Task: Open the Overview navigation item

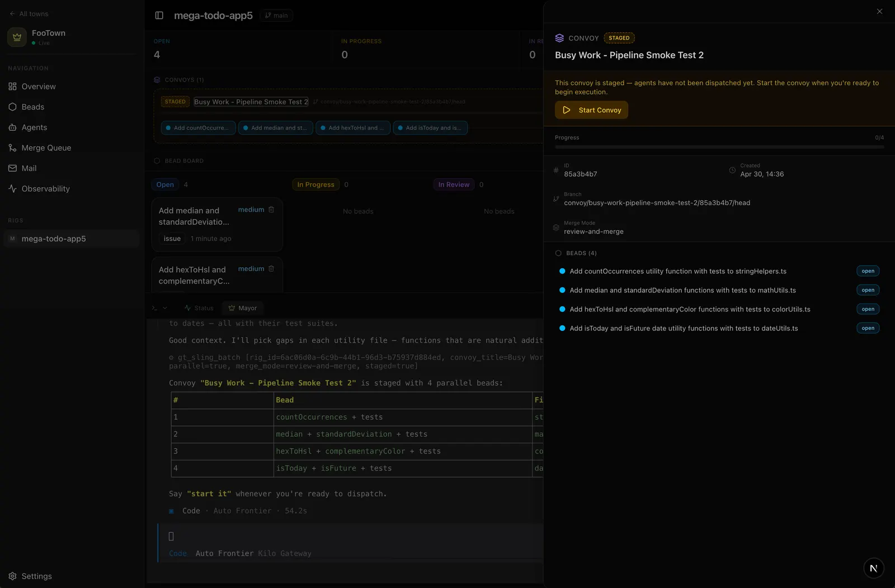Action: (x=39, y=87)
